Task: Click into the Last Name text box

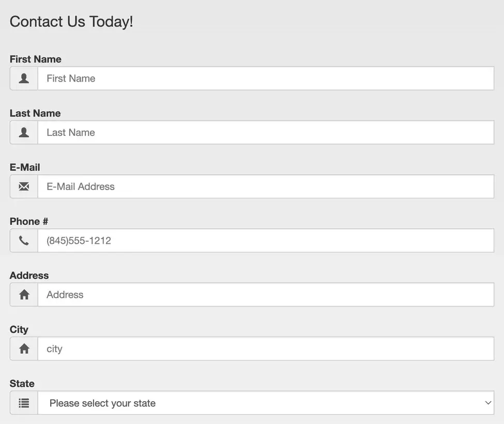Action: point(266,133)
